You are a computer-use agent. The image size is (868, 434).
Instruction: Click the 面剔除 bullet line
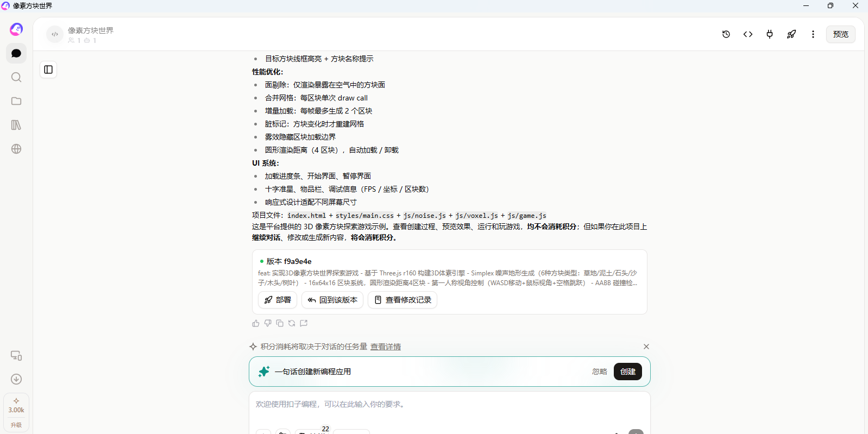(x=325, y=85)
